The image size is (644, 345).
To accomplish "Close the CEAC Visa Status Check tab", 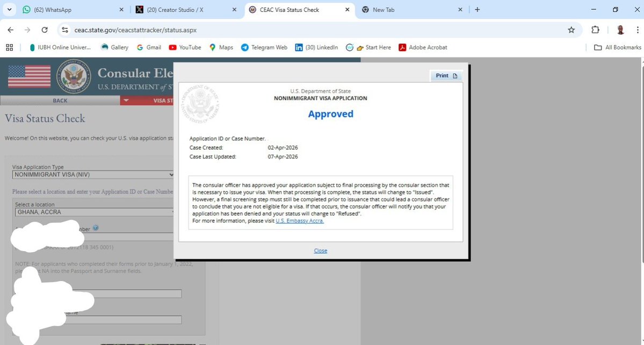I will point(347,10).
